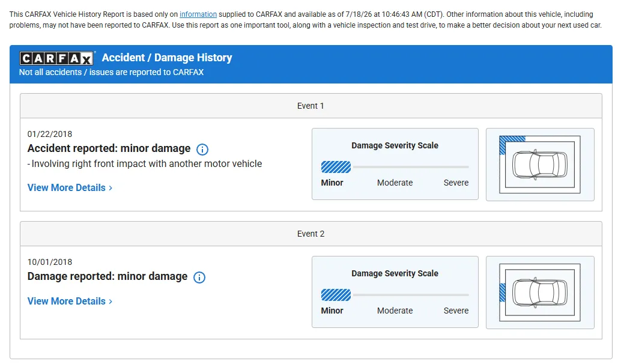Click Event 2 damage severity bar
618x364 pixels.
[395, 295]
